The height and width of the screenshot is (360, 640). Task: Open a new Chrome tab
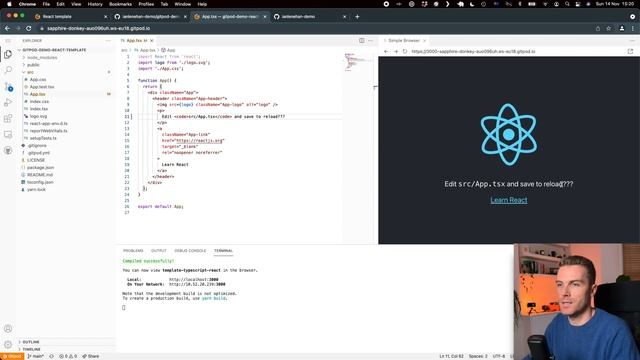point(357,16)
